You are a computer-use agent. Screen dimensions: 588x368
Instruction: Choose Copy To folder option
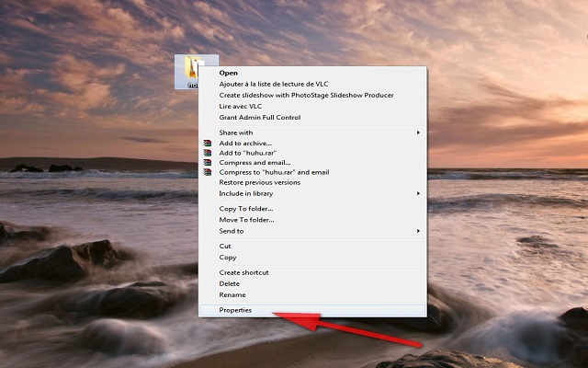tap(246, 209)
